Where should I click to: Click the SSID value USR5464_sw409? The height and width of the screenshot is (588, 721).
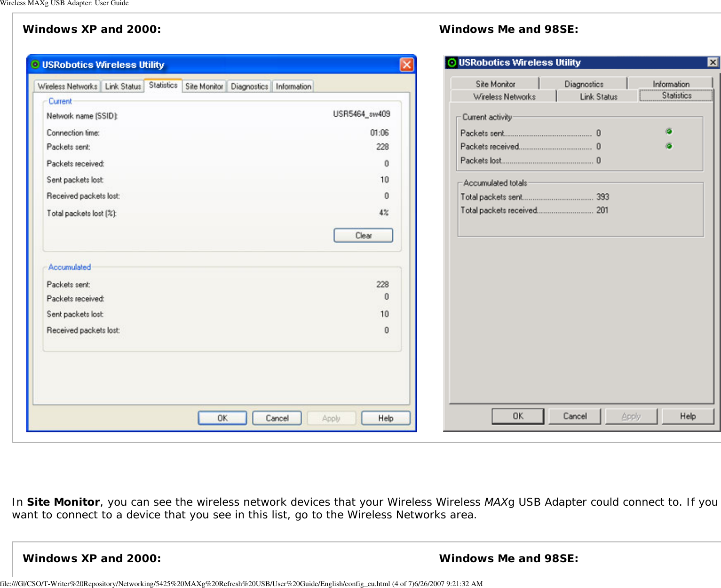click(361, 114)
